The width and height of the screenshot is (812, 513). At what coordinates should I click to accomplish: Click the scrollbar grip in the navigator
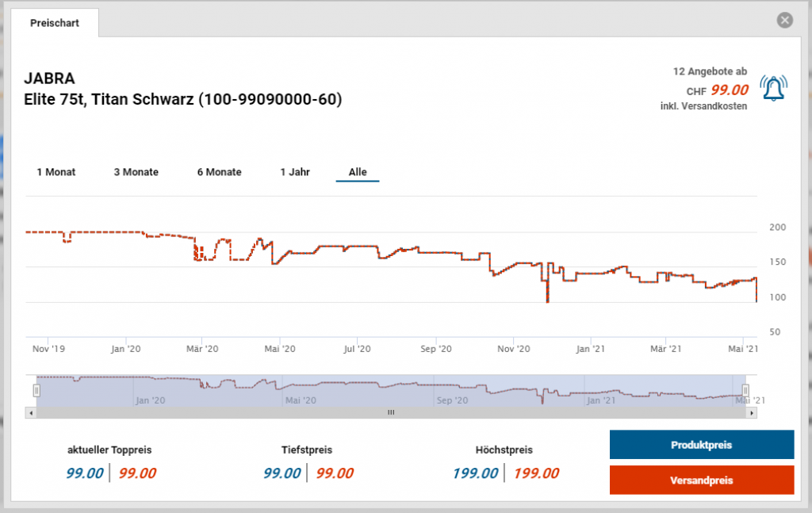[x=390, y=412]
